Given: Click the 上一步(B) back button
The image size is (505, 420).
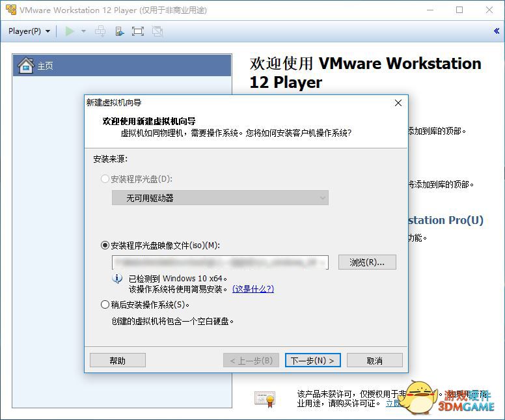Looking at the screenshot, I should 251,360.
